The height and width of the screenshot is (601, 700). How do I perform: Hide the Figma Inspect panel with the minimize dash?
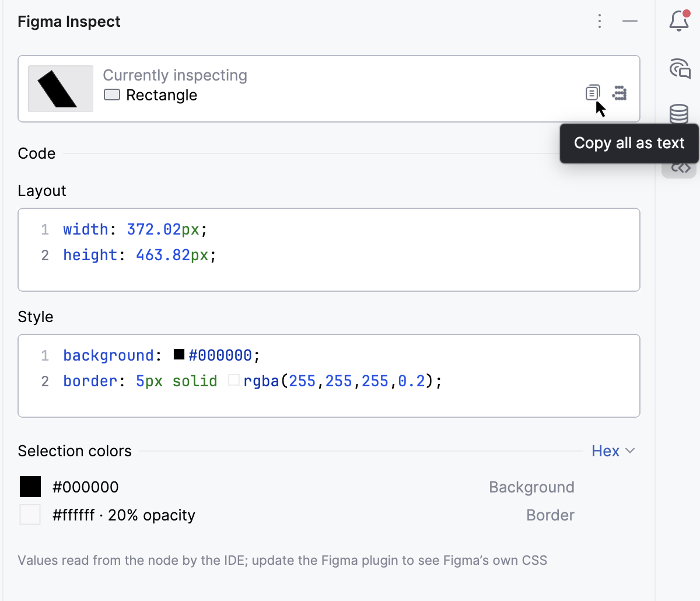pyautogui.click(x=630, y=21)
